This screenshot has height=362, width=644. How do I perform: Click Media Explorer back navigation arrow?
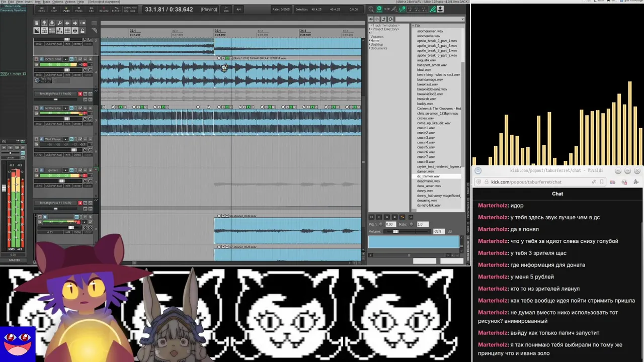pyautogui.click(x=371, y=19)
